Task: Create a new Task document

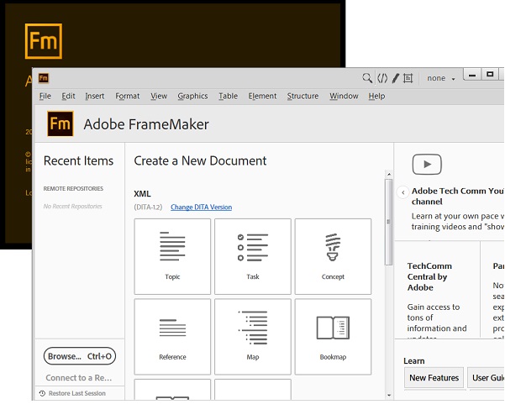Action: pyautogui.click(x=253, y=255)
